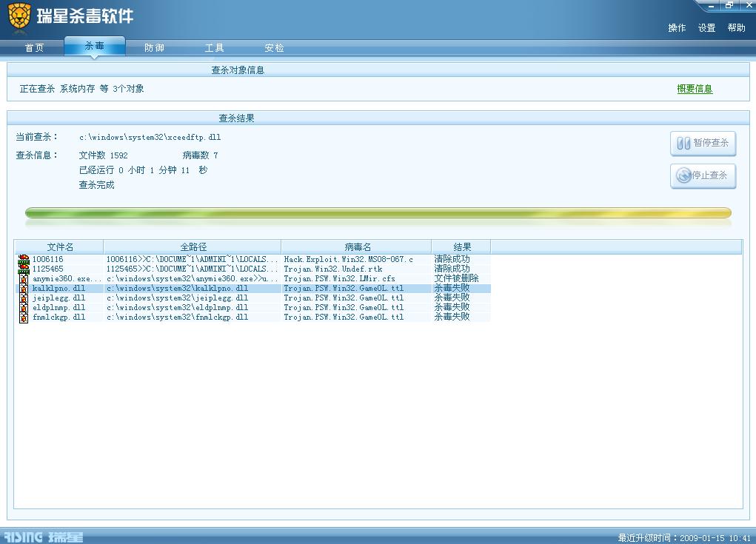Open the 概要信息 link
Viewport: 756px width, 544px height.
(695, 89)
